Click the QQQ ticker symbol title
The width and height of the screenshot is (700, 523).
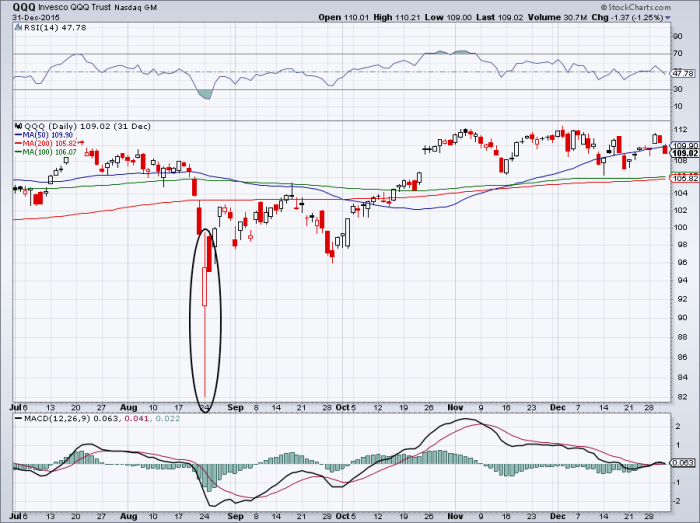point(24,7)
